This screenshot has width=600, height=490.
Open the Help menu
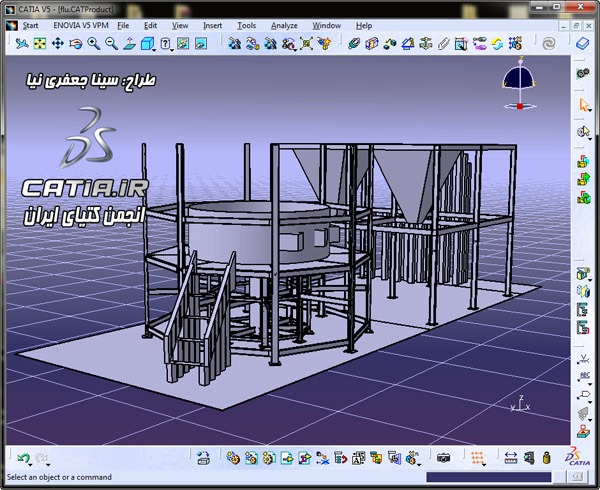click(364, 26)
